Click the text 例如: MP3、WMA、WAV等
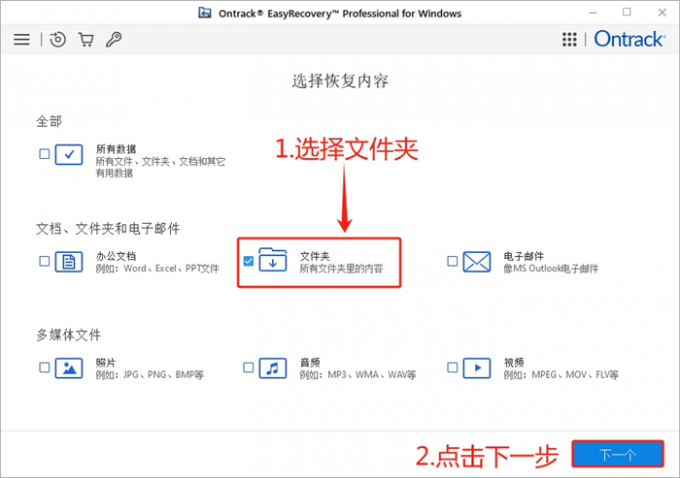This screenshot has width=680, height=478. pyautogui.click(x=358, y=375)
